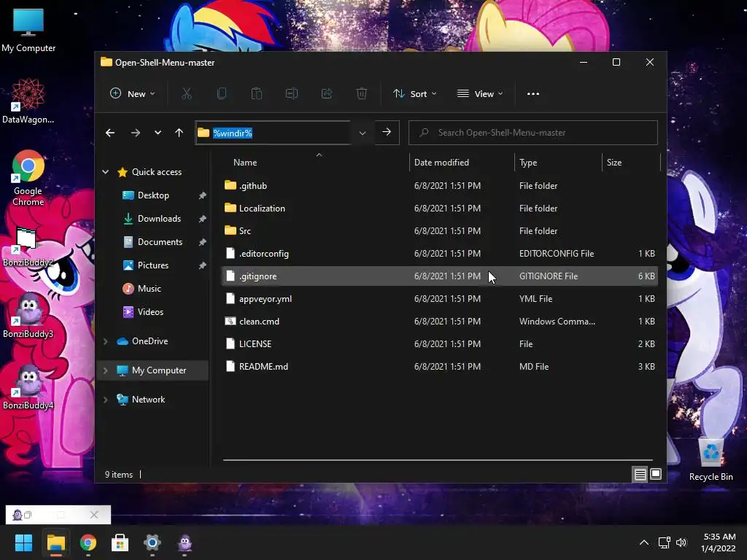Open recent locations chevron near navigation arrows
747x560 pixels.
pos(158,133)
